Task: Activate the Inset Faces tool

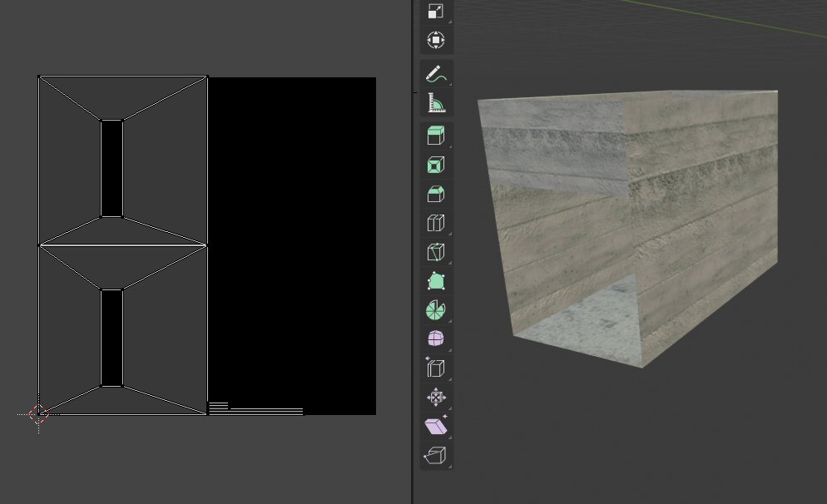Action: click(436, 165)
